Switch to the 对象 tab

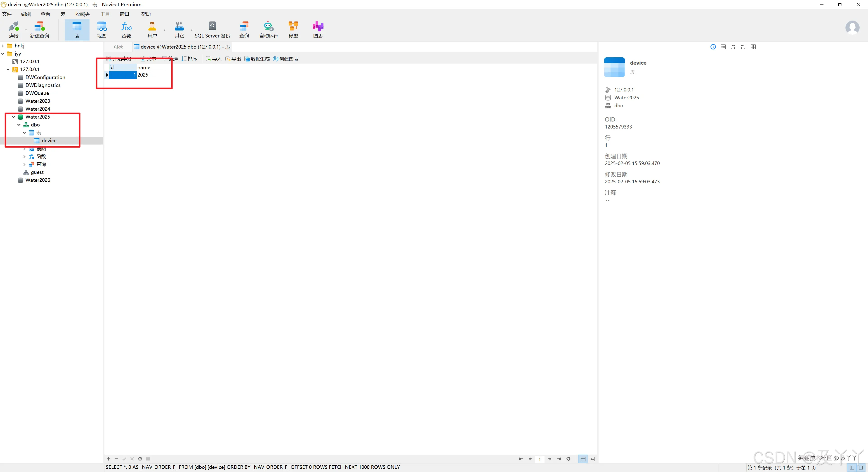point(118,47)
